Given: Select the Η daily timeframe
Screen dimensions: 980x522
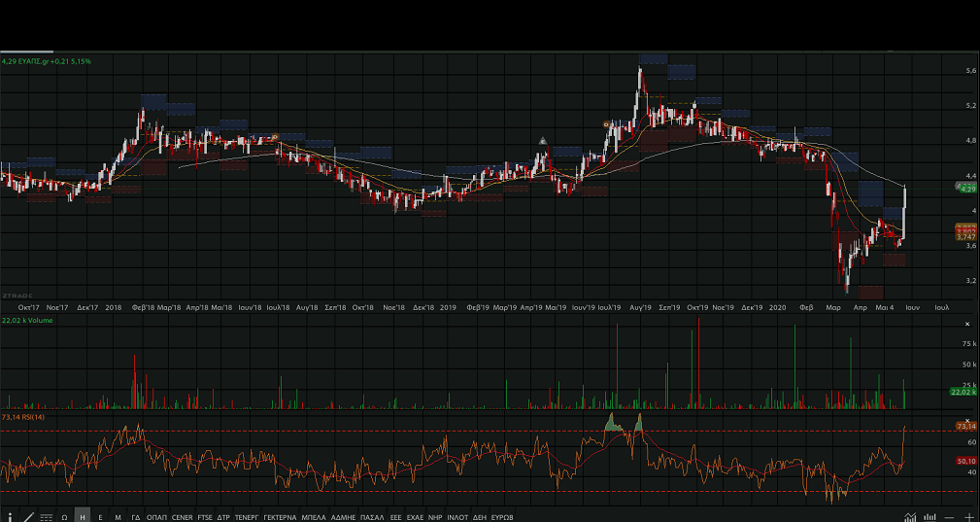Looking at the screenshot, I should point(83,517).
